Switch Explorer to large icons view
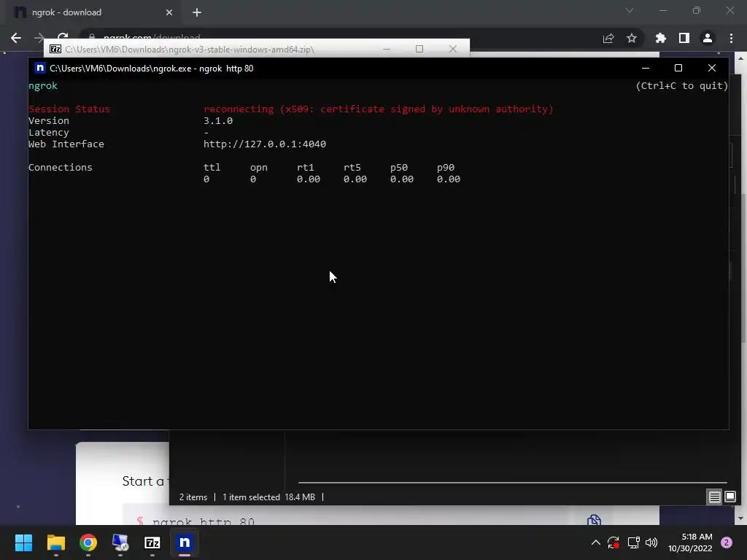Image resolution: width=747 pixels, height=560 pixels. point(729,497)
